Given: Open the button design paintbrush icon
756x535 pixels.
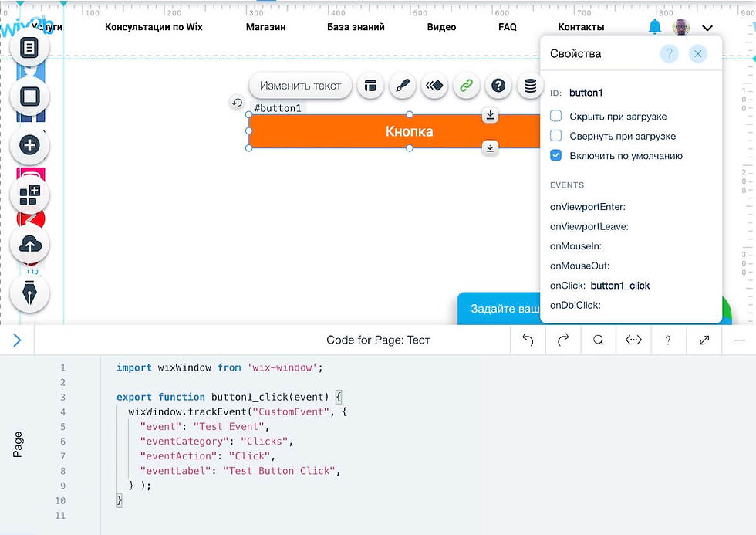Looking at the screenshot, I should [x=402, y=86].
